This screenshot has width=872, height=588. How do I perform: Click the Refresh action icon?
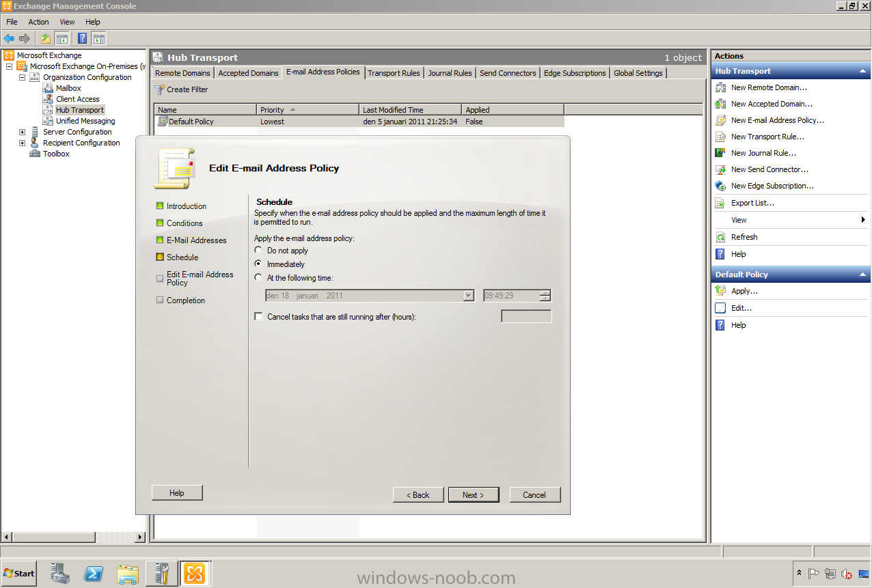(720, 237)
